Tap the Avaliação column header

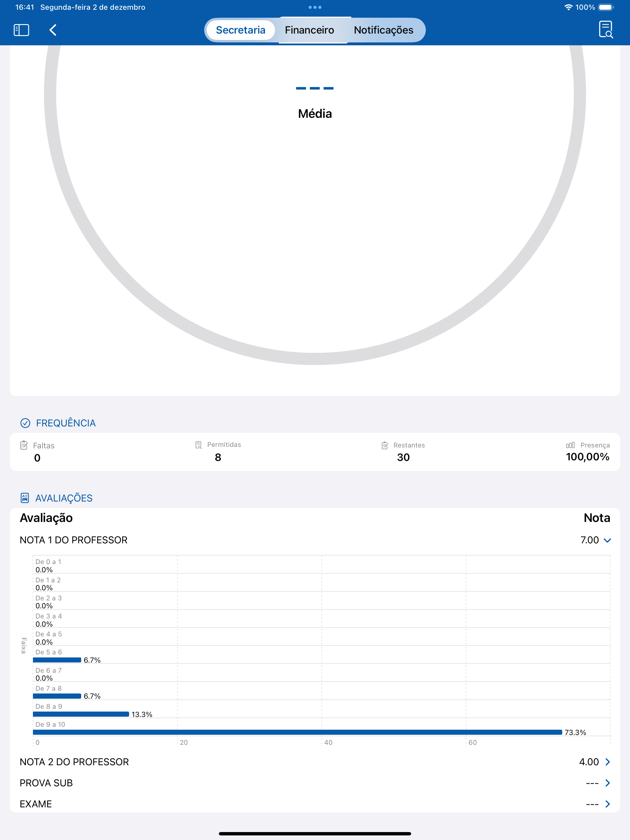46,518
